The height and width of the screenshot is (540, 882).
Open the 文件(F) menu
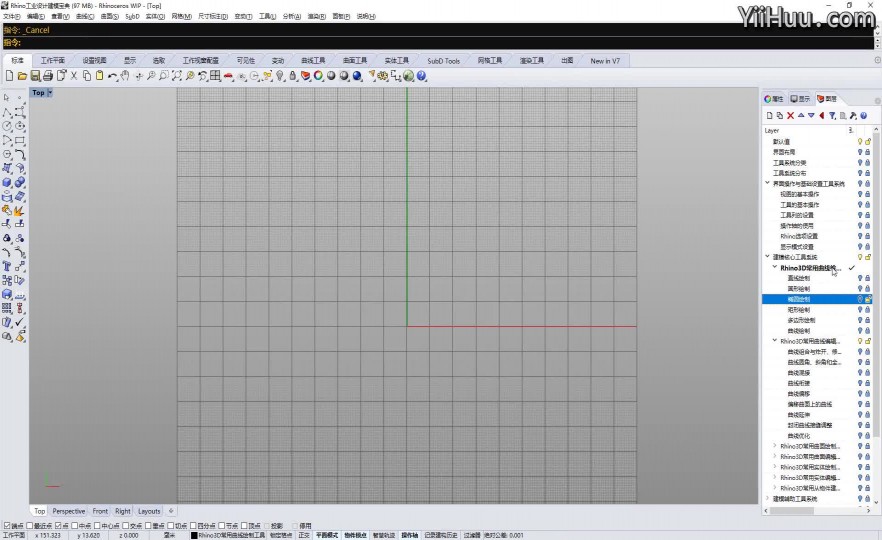coord(12,16)
